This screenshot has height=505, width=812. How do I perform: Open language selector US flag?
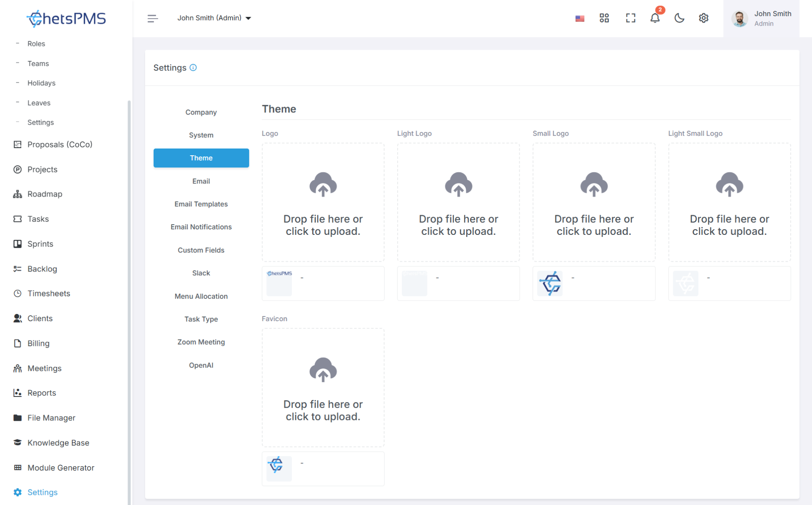coord(580,19)
